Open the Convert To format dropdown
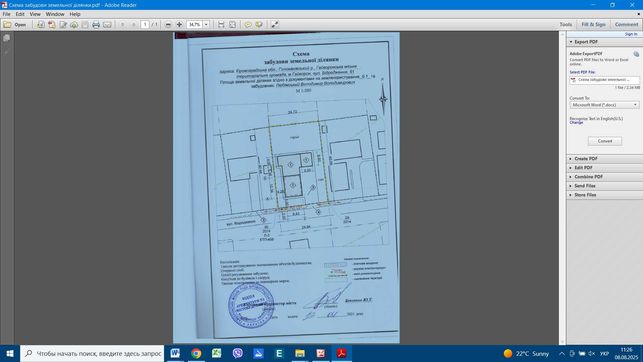This screenshot has width=643, height=362. tap(604, 105)
